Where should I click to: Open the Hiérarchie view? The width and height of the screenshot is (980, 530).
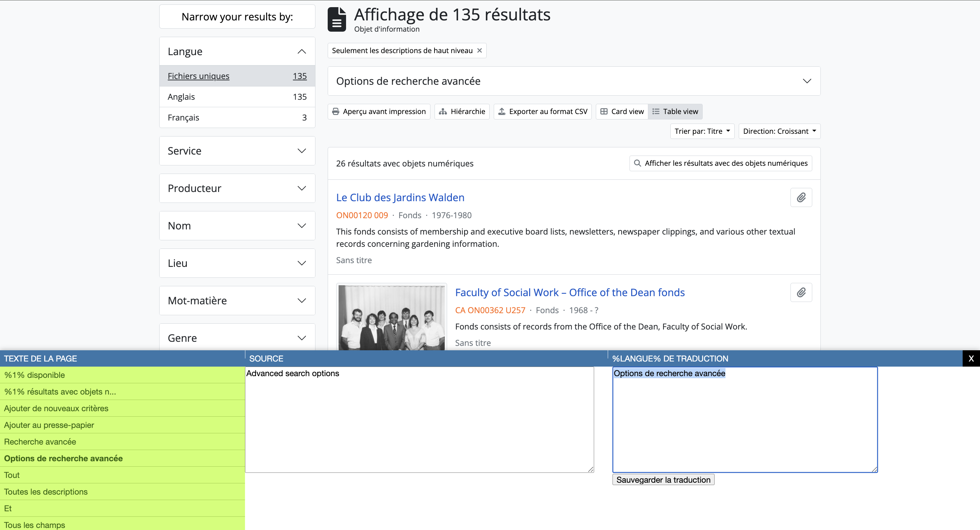tap(462, 111)
